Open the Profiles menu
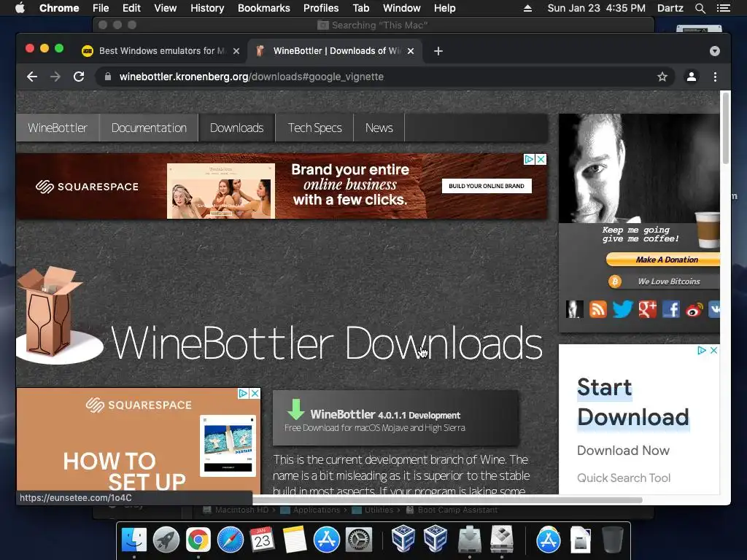 click(x=321, y=8)
